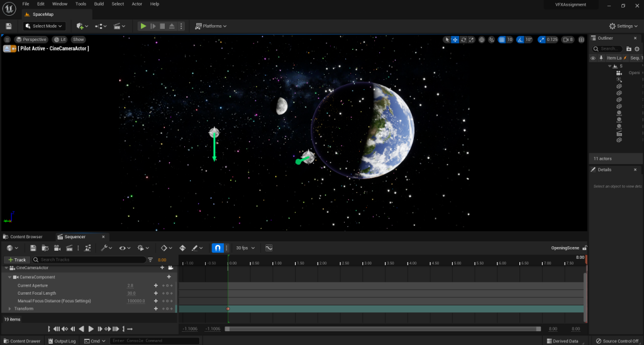Open the Build menu
Image resolution: width=644 pixels, height=345 pixels.
(x=99, y=4)
